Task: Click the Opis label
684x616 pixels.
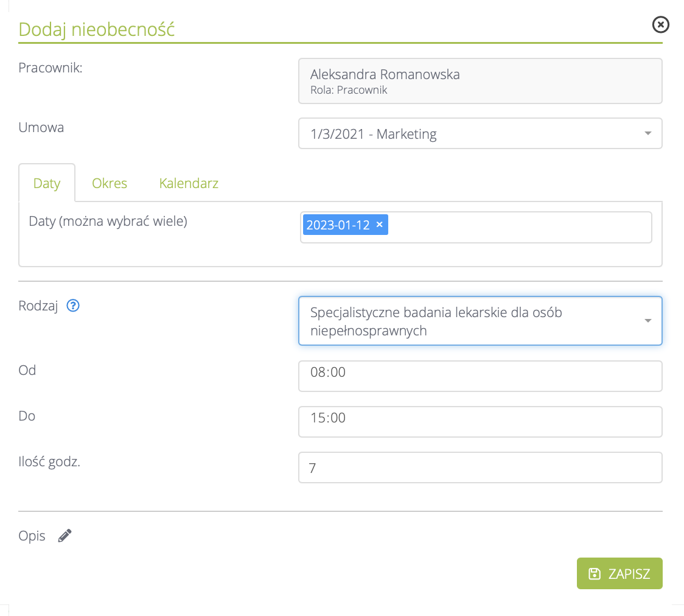Action: [32, 536]
